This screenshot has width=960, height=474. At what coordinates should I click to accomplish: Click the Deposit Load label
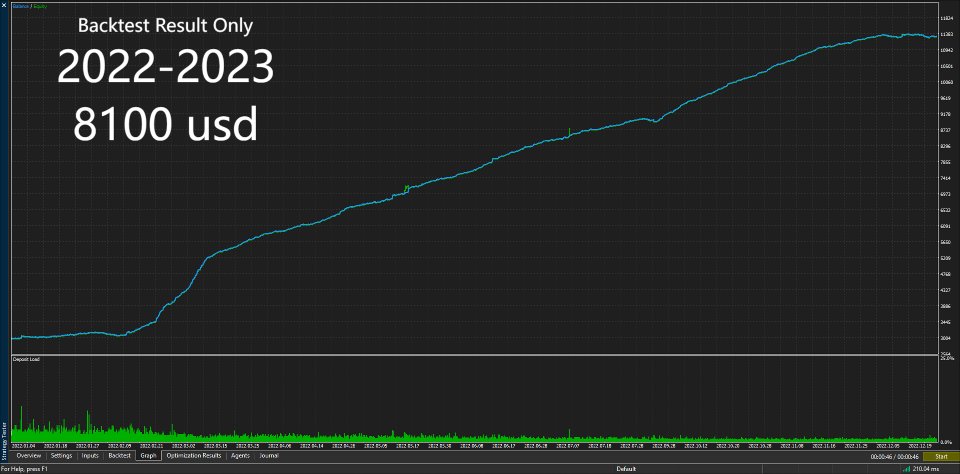[x=26, y=359]
